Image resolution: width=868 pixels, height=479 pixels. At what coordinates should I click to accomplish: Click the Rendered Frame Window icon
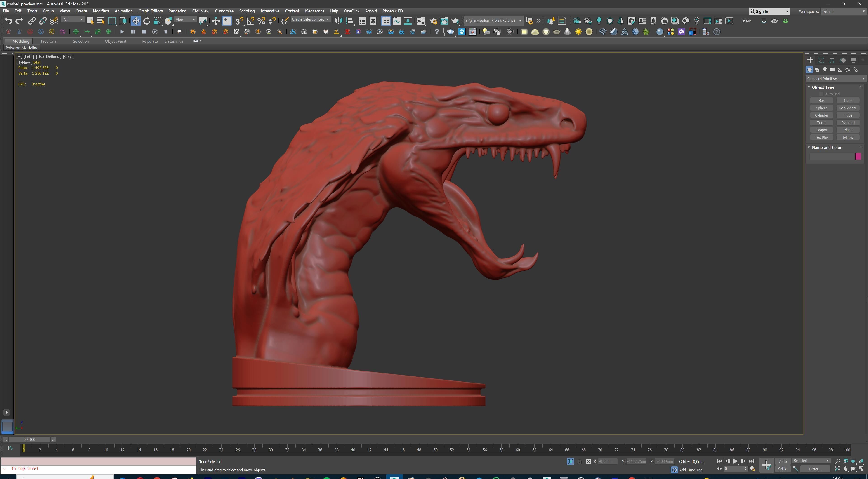pos(444,21)
